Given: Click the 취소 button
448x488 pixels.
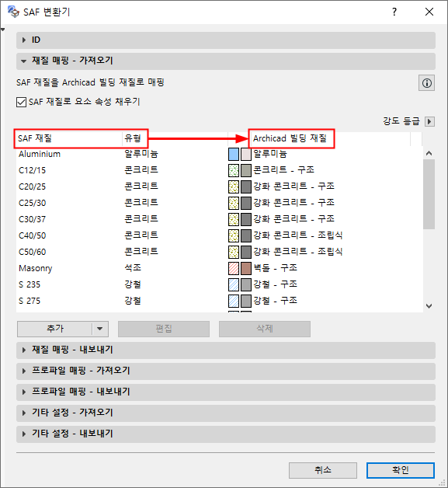Looking at the screenshot, I should coord(323,470).
